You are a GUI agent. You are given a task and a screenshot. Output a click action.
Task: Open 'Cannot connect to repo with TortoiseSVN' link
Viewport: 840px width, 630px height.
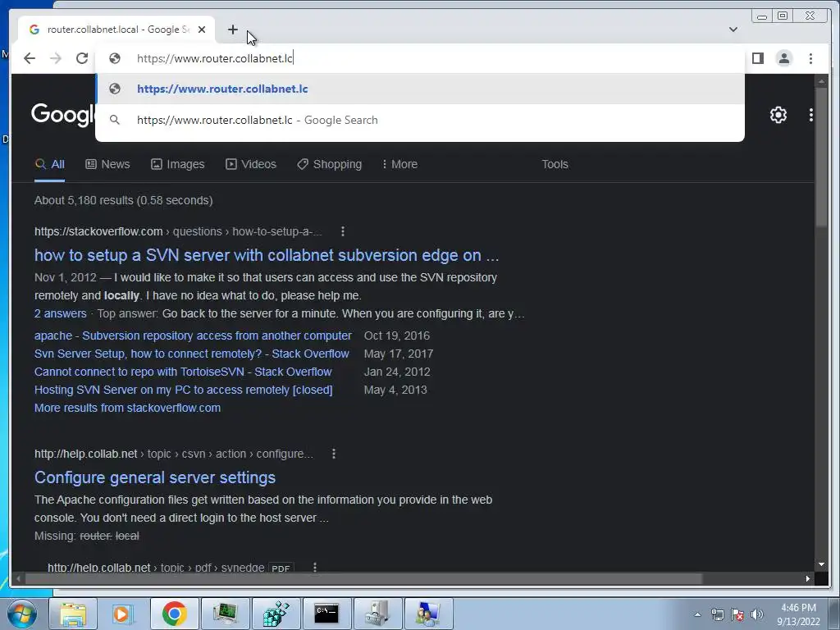tap(183, 372)
